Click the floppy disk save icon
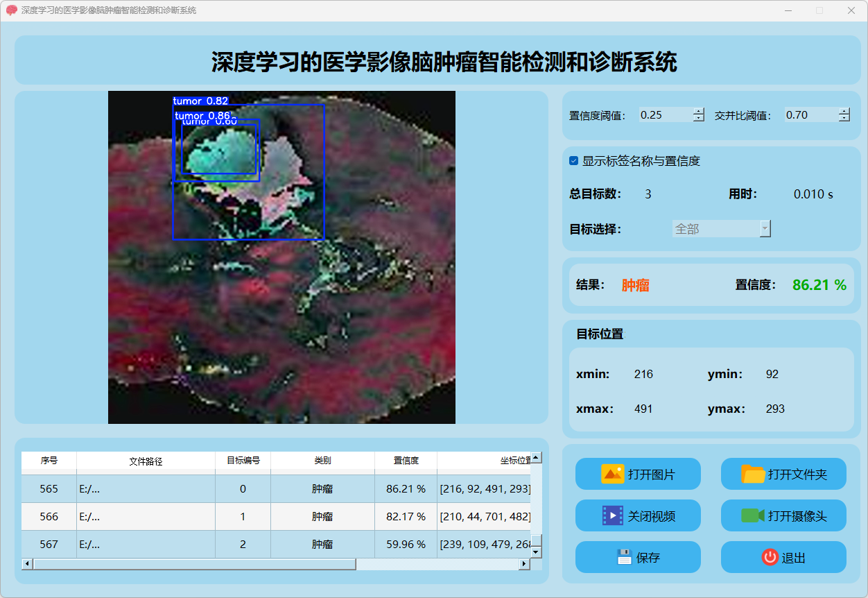Image resolution: width=868 pixels, height=598 pixels. [624, 557]
